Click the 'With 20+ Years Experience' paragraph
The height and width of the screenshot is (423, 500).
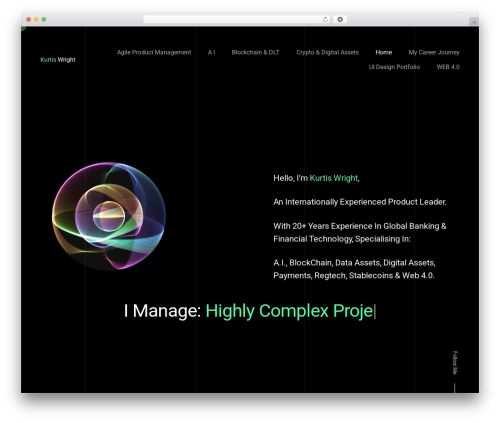(x=360, y=232)
